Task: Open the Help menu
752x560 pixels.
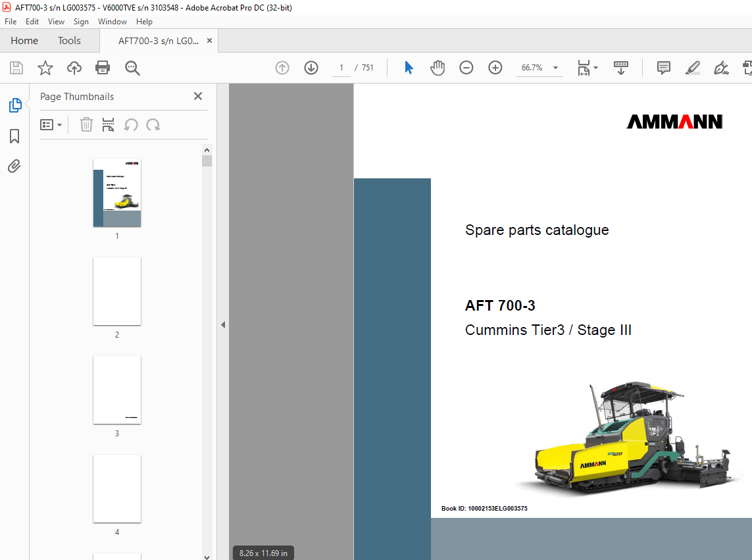Action: click(x=144, y=22)
